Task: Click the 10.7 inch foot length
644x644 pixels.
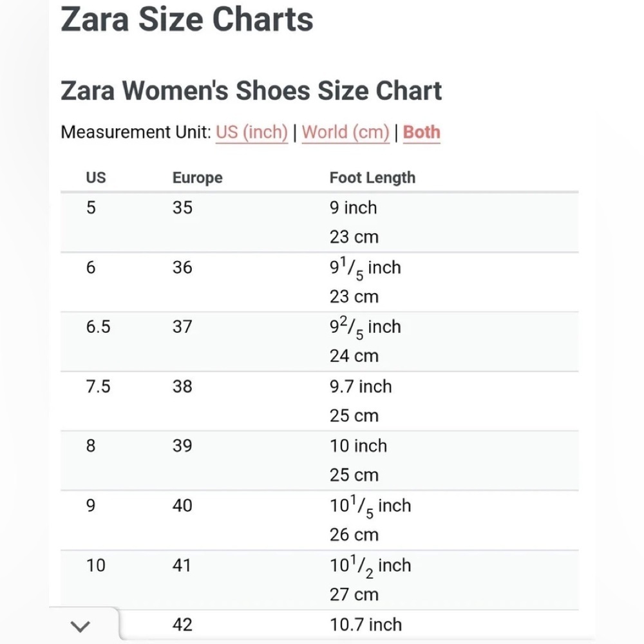Action: click(x=366, y=625)
